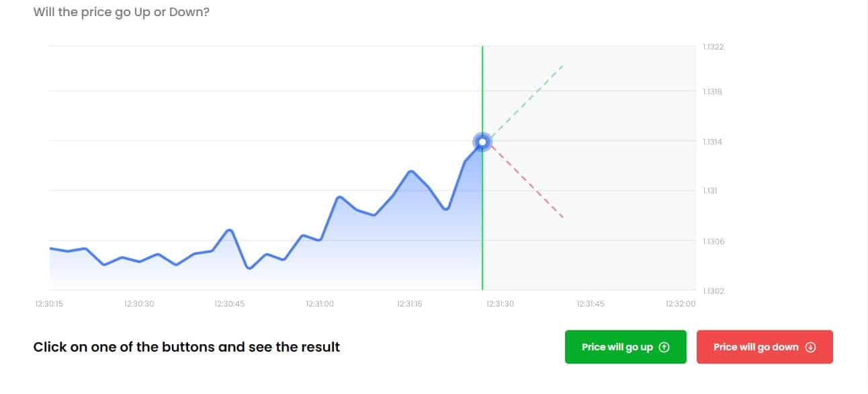
Task: Select the 1.1306 price axis label
Action: coord(713,241)
